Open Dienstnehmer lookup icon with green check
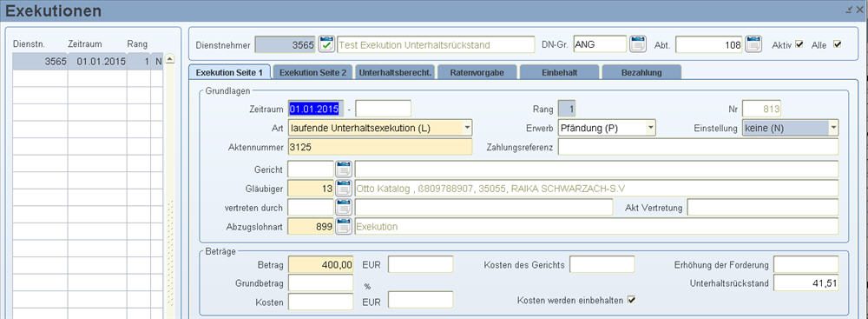 [326, 44]
